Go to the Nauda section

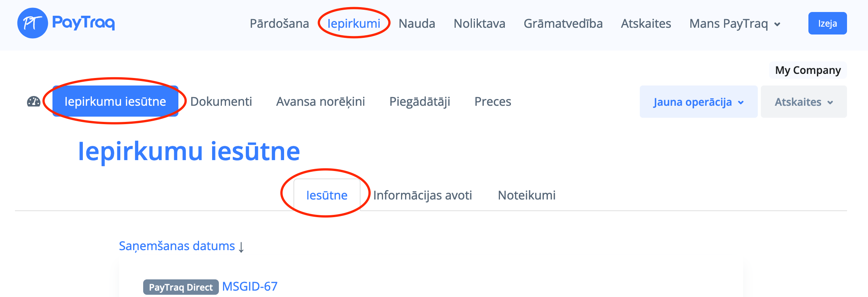click(x=417, y=24)
